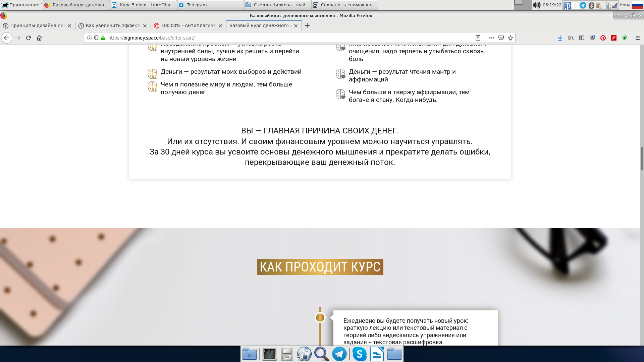The width and height of the screenshot is (644, 362).
Task: Open the page actions three-dots menu
Action: click(x=491, y=38)
